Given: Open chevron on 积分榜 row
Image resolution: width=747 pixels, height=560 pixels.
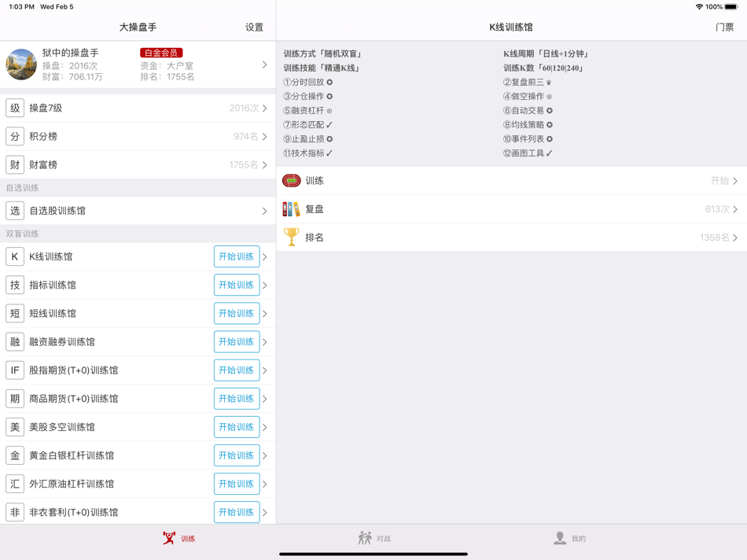Looking at the screenshot, I should click(x=265, y=137).
